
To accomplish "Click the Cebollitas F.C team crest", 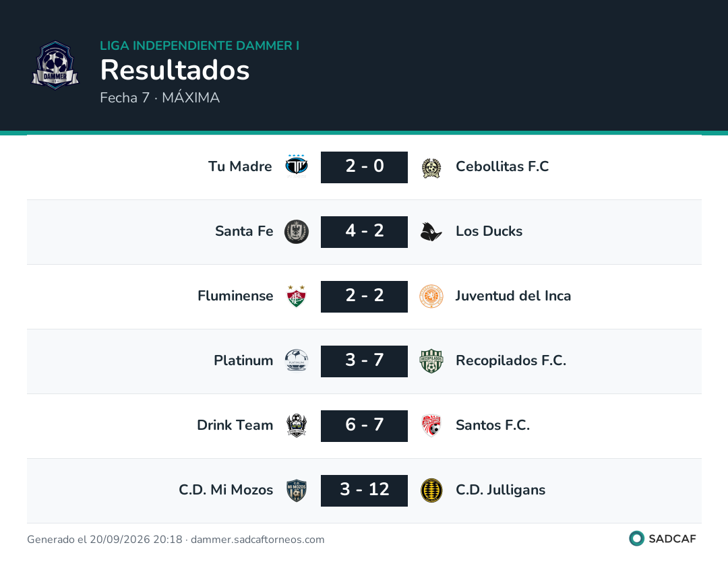I will pos(431,168).
